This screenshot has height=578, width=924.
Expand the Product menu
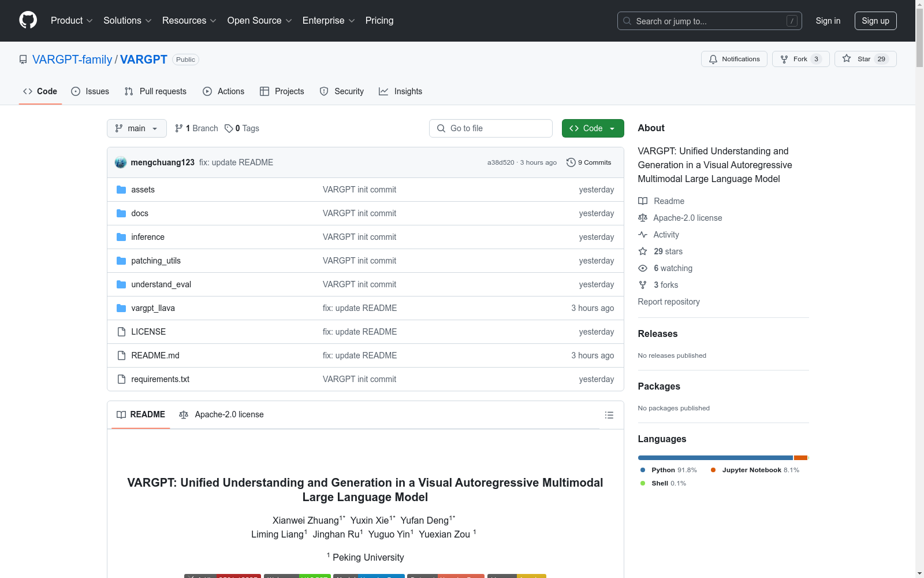(x=72, y=20)
